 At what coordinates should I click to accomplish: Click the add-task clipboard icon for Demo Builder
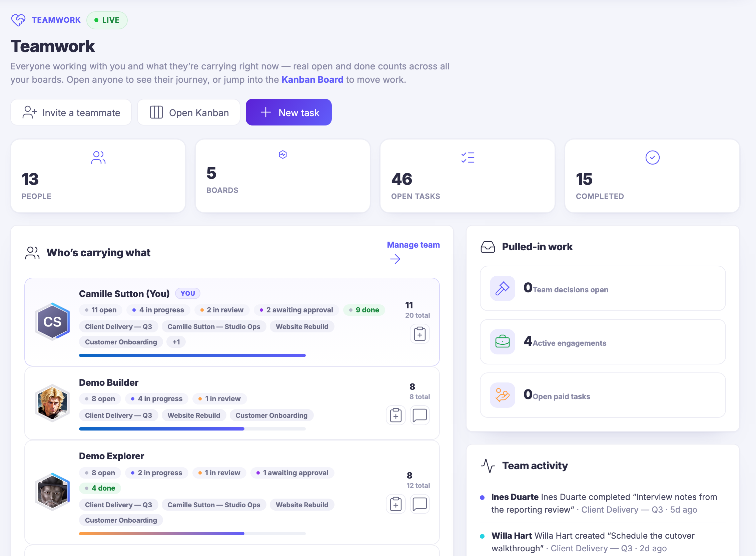(x=396, y=415)
